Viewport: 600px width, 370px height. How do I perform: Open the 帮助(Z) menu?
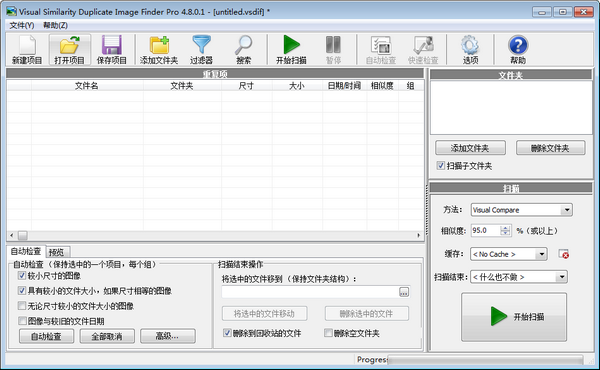(55, 25)
